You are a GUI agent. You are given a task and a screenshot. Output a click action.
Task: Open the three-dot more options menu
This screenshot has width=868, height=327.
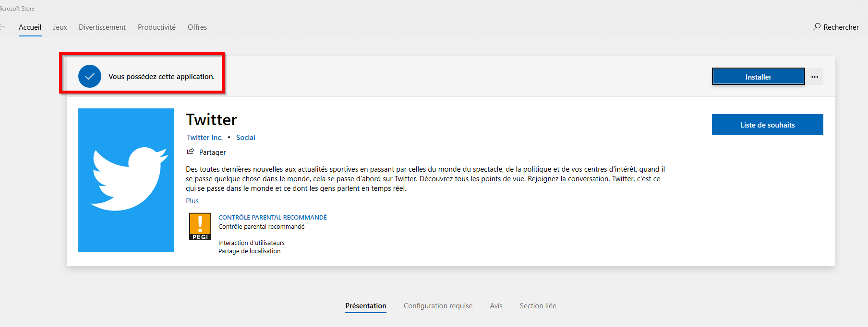(x=815, y=77)
